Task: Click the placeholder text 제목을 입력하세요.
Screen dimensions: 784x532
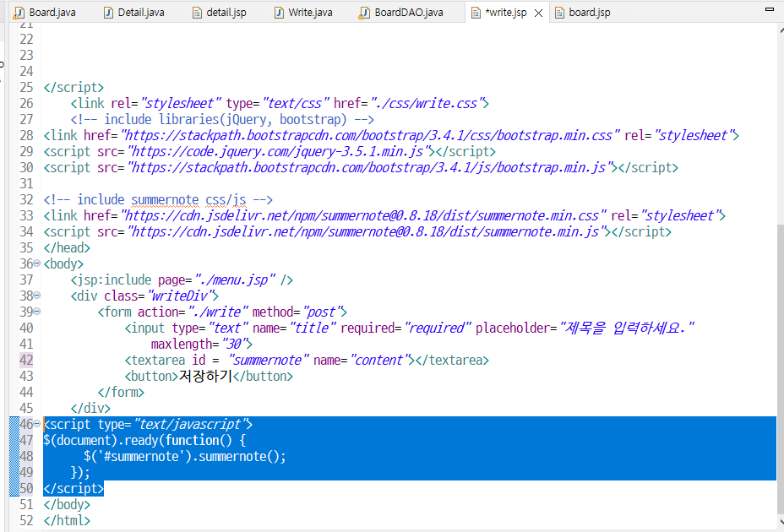Action: coord(627,328)
